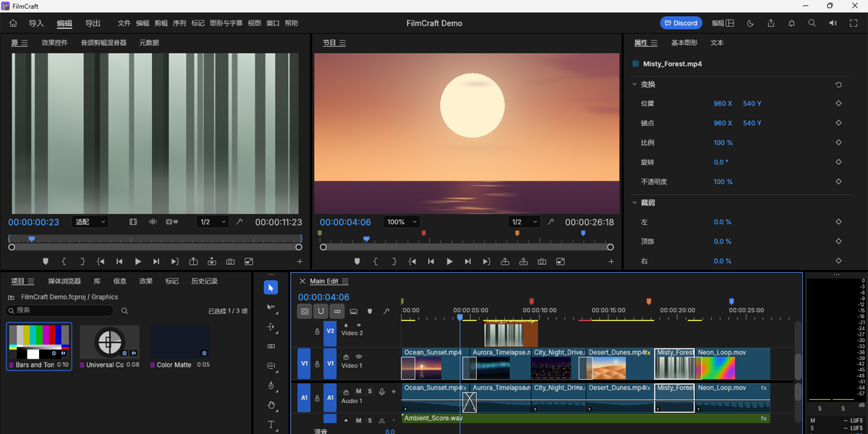The width and height of the screenshot is (868, 434).
Task: Open the program monitor button editor plus
Action: [611, 261]
